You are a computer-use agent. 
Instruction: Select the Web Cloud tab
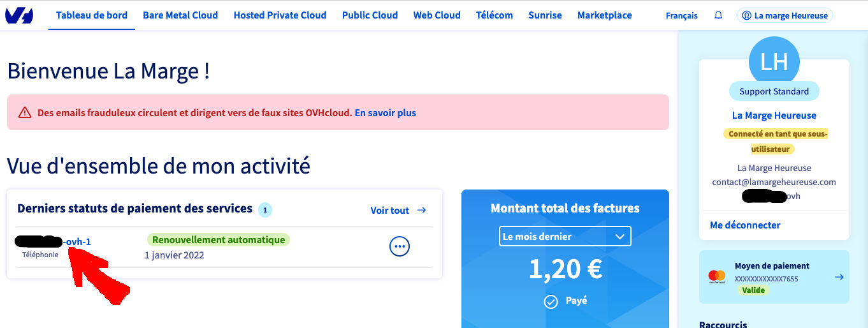(x=437, y=15)
